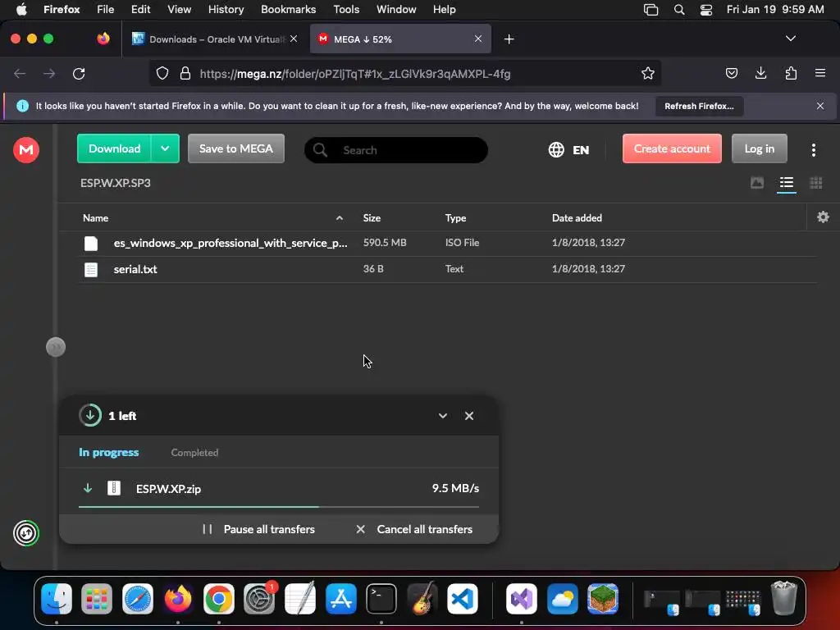Viewport: 840px width, 630px height.
Task: Open Terminal from the Dock
Action: (381, 598)
